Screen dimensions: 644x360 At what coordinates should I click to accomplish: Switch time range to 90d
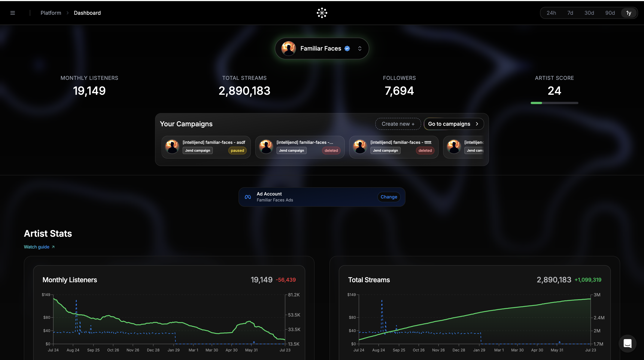[610, 13]
